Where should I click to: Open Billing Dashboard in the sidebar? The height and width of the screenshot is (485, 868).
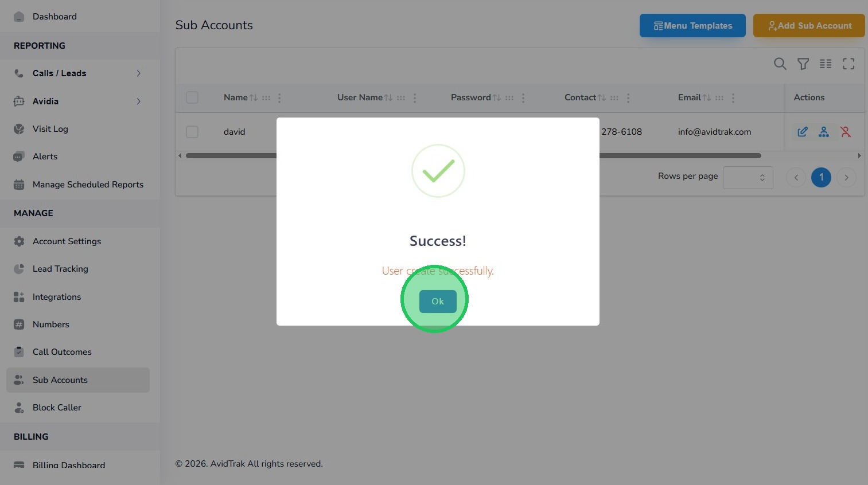coord(78,465)
